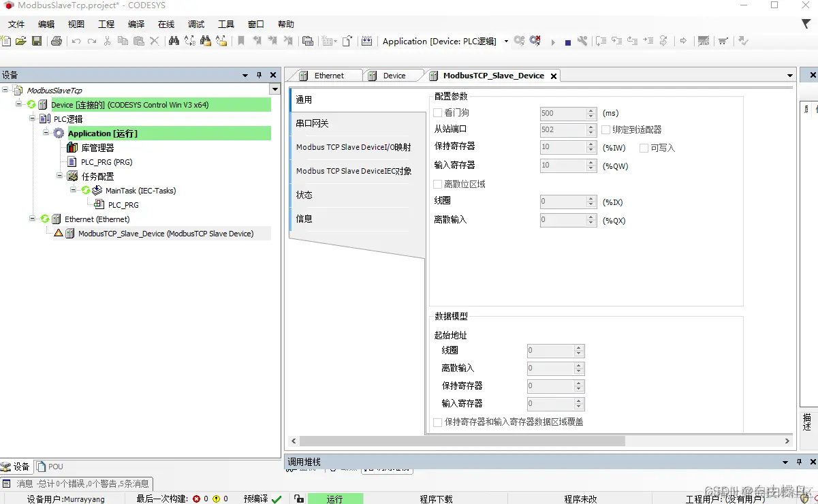Click the Login gear icon in the toolbar

point(520,41)
